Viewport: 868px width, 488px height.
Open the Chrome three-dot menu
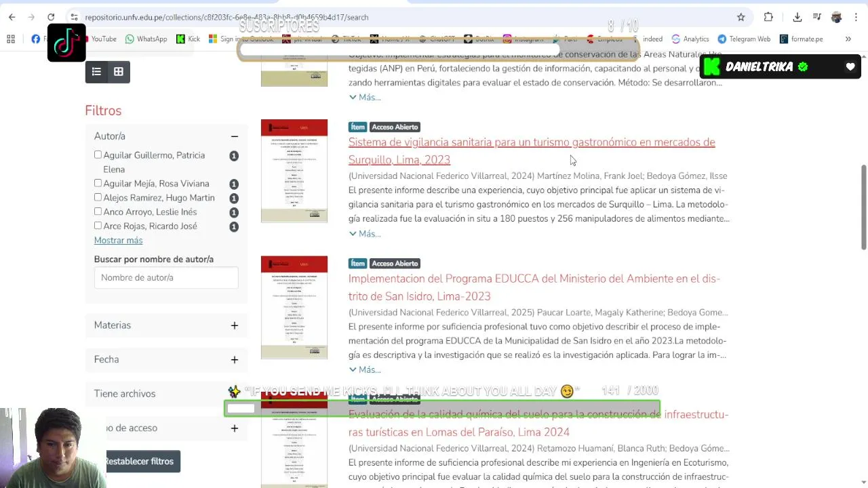click(856, 17)
